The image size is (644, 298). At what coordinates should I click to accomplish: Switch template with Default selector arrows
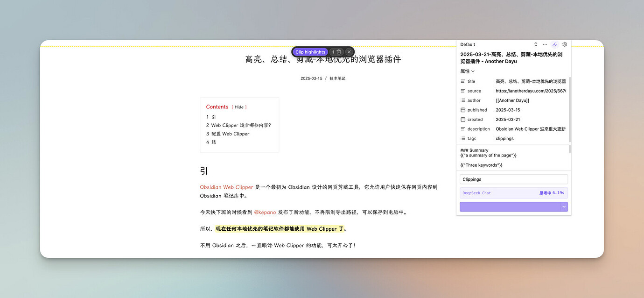point(536,44)
